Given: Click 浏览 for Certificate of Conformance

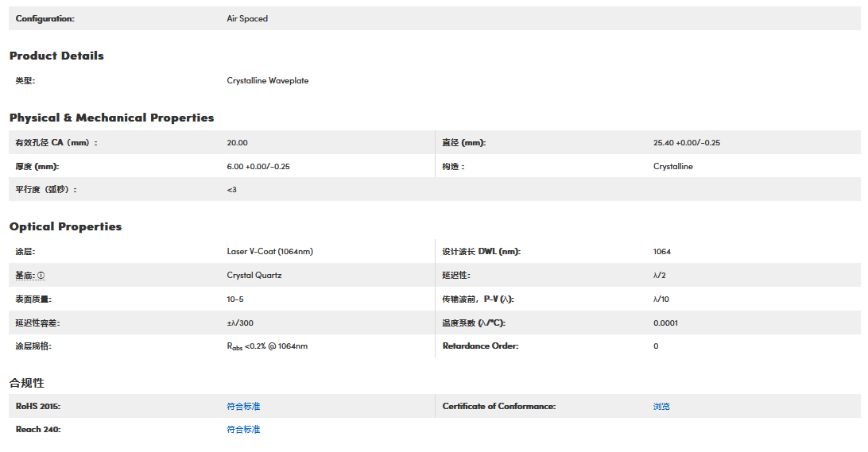Looking at the screenshot, I should 661,406.
